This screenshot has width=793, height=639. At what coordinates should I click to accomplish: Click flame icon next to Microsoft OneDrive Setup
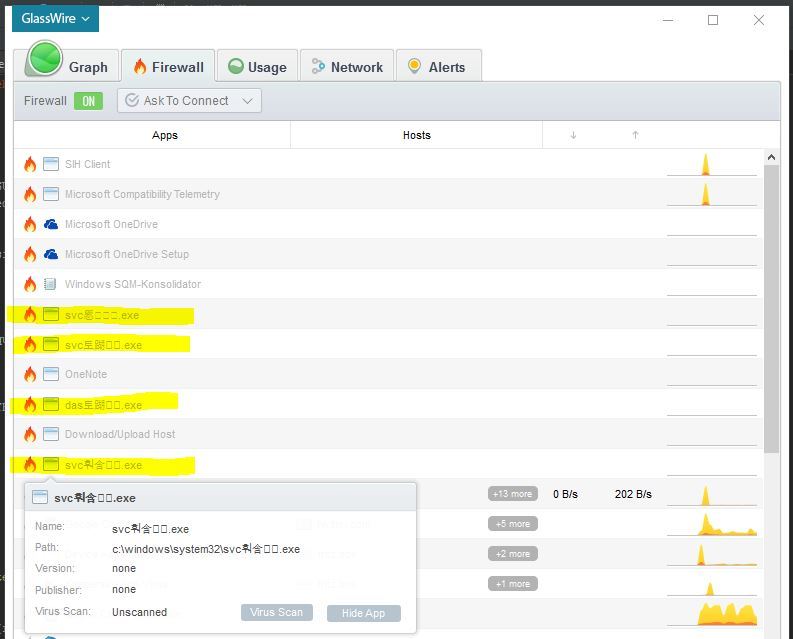coord(30,254)
